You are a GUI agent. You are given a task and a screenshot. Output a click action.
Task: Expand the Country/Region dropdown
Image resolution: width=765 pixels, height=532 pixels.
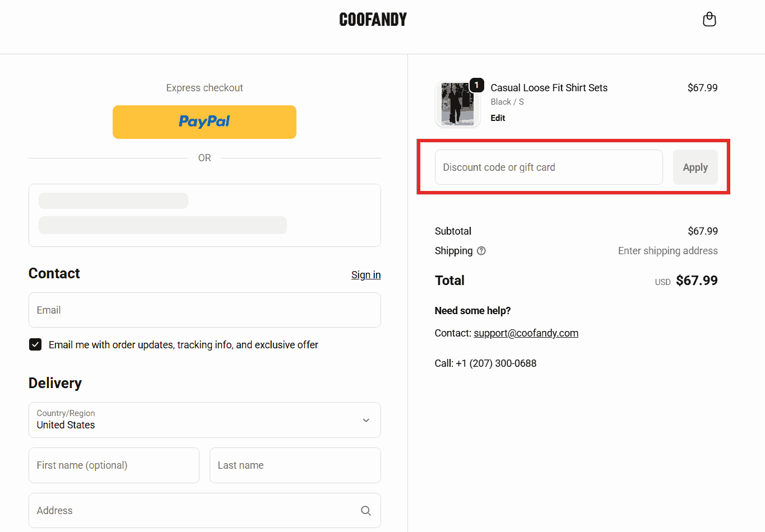[x=204, y=420]
